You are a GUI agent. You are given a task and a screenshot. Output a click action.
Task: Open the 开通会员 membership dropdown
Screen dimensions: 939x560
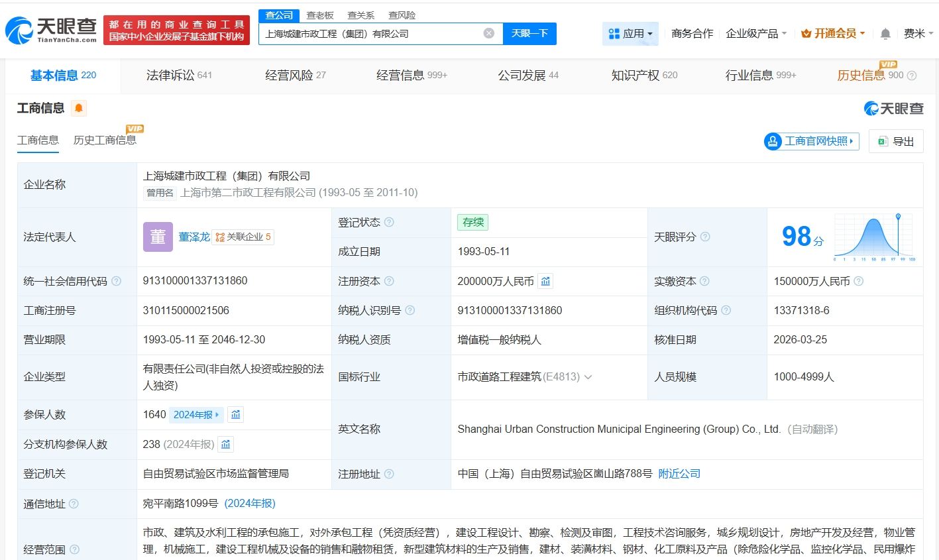point(833,34)
